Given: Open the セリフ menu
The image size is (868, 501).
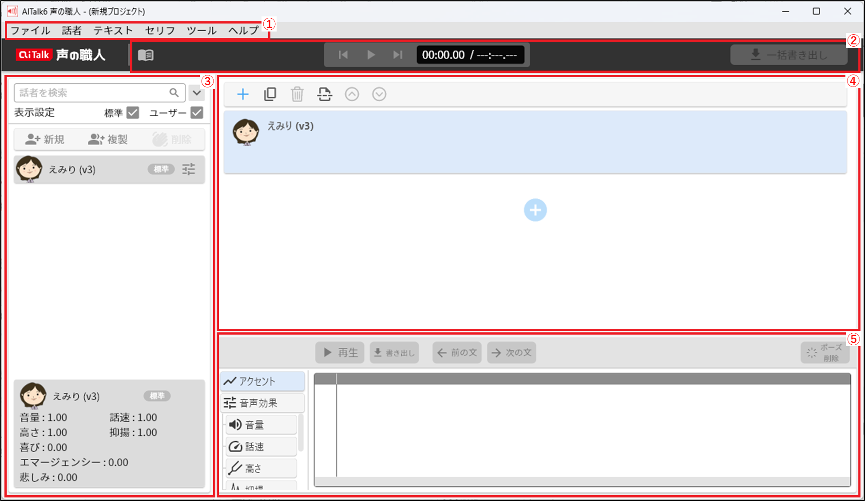Looking at the screenshot, I should coord(160,31).
